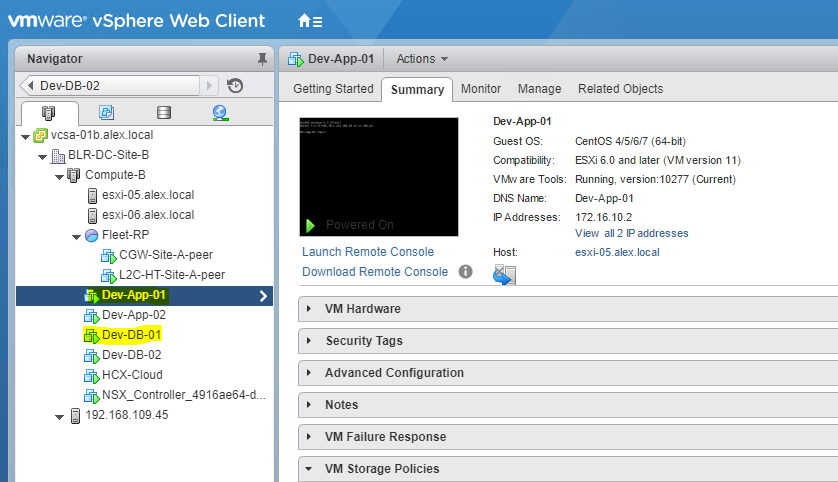Image resolution: width=838 pixels, height=482 pixels.
Task: Expand the Security Tags section
Action: [310, 341]
